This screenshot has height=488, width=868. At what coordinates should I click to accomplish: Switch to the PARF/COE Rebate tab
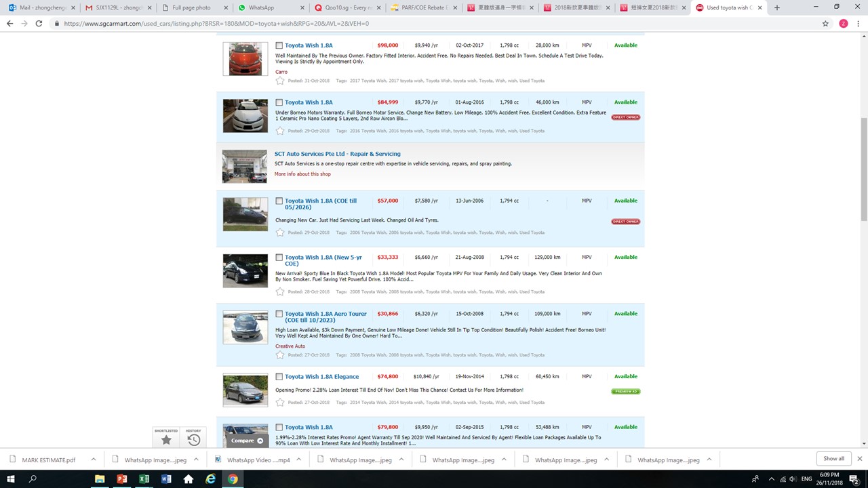click(420, 7)
